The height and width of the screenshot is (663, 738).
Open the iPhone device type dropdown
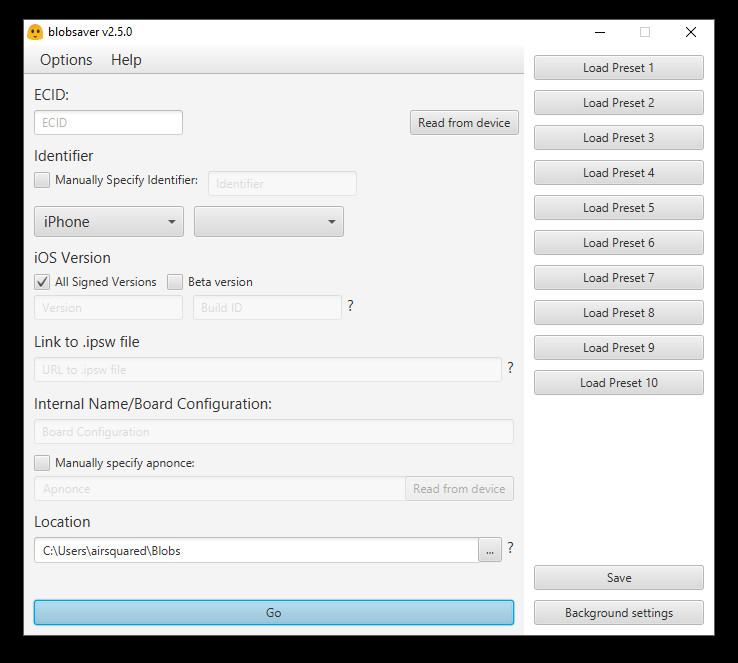pyautogui.click(x=109, y=222)
